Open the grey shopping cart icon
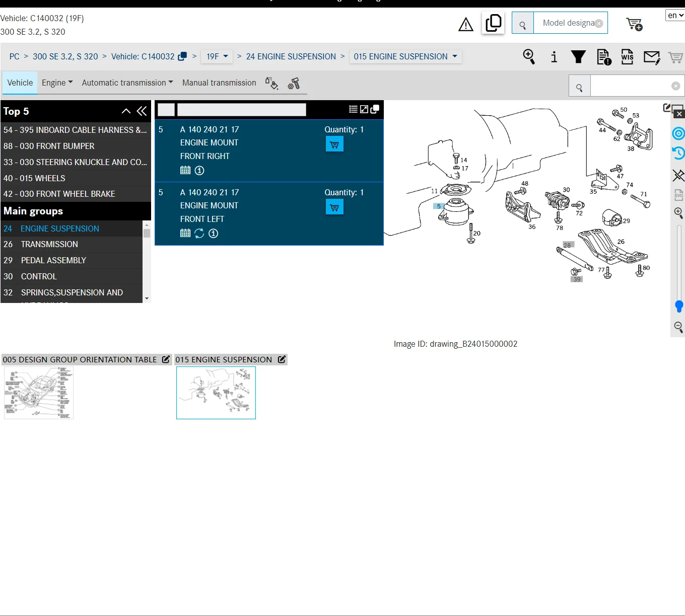Image resolution: width=685 pixels, height=616 pixels. 675,57
